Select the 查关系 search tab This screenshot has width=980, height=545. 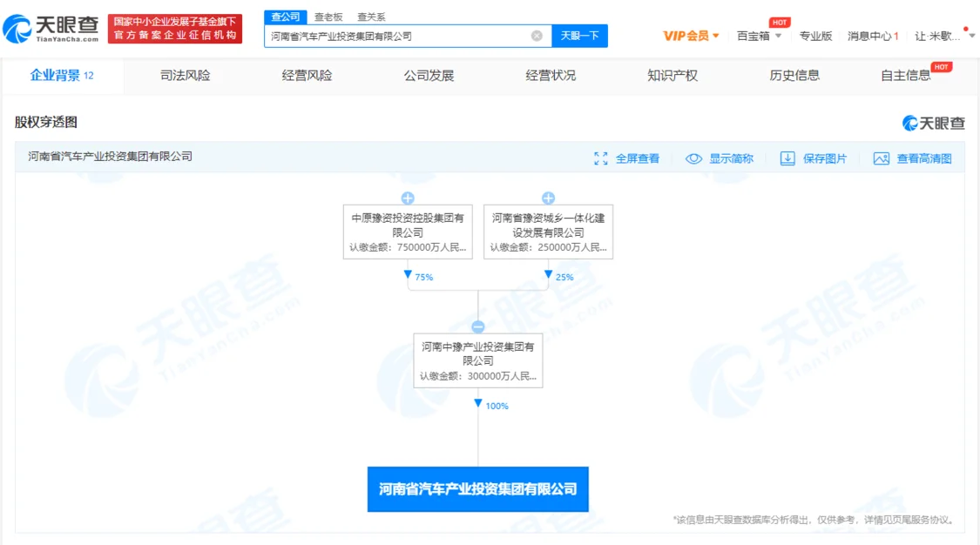click(371, 17)
